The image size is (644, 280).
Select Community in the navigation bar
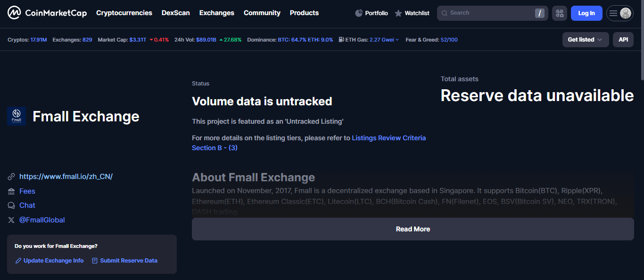coord(262,13)
